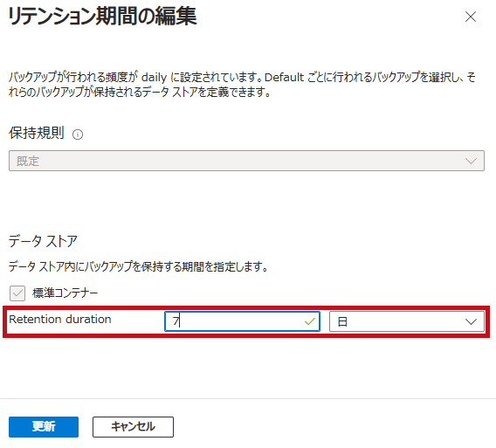Image resolution: width=496 pixels, height=448 pixels.
Task: Click the daily backup frequency description paragraph
Action: pyautogui.click(x=242, y=85)
